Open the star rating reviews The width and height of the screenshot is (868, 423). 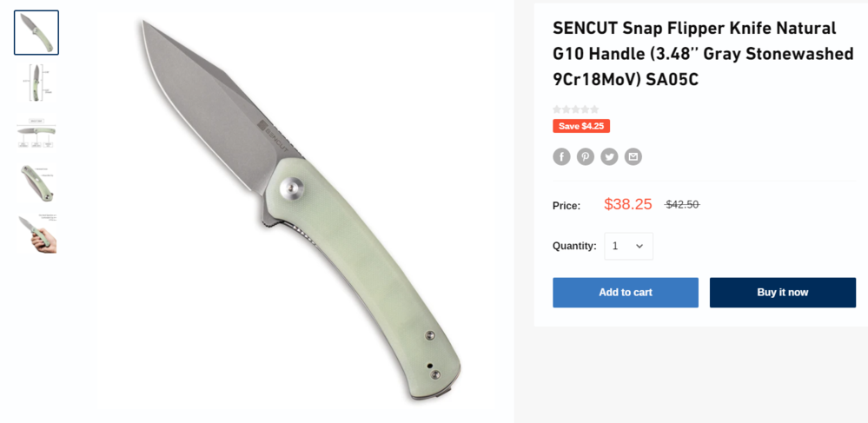click(x=576, y=109)
